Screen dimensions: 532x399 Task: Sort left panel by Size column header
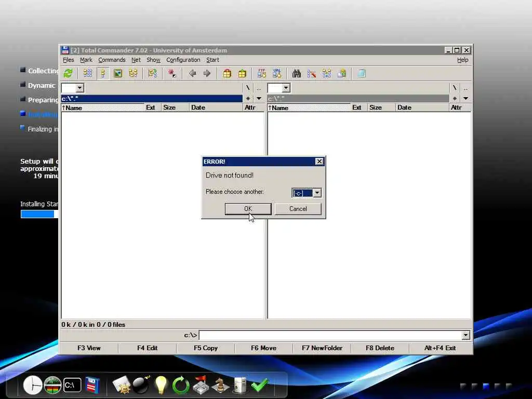175,108
